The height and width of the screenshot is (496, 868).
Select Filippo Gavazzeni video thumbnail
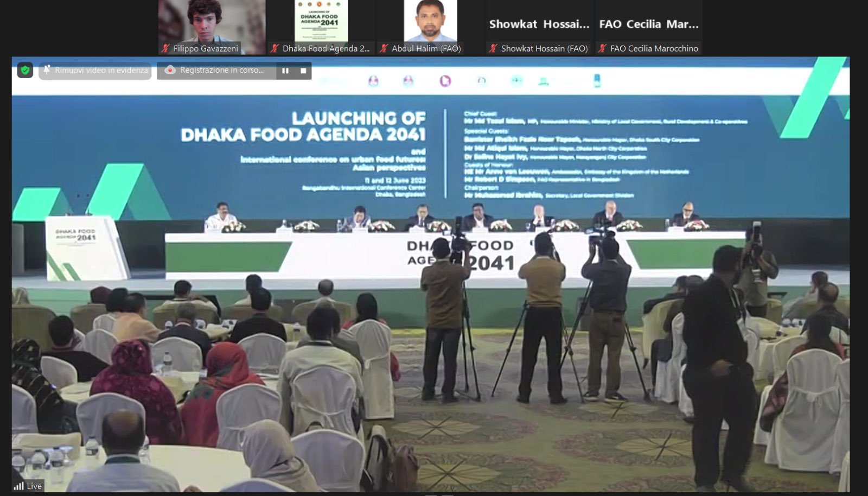tap(212, 27)
